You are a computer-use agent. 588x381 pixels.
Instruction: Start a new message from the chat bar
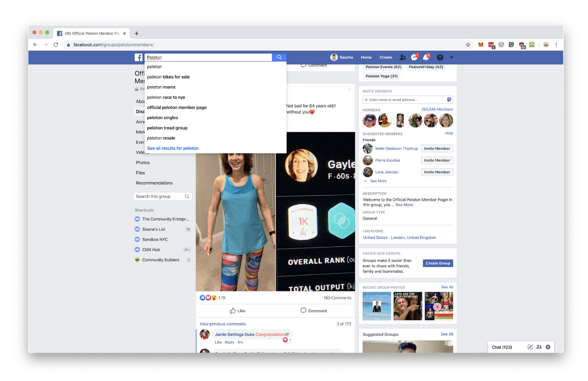point(530,347)
